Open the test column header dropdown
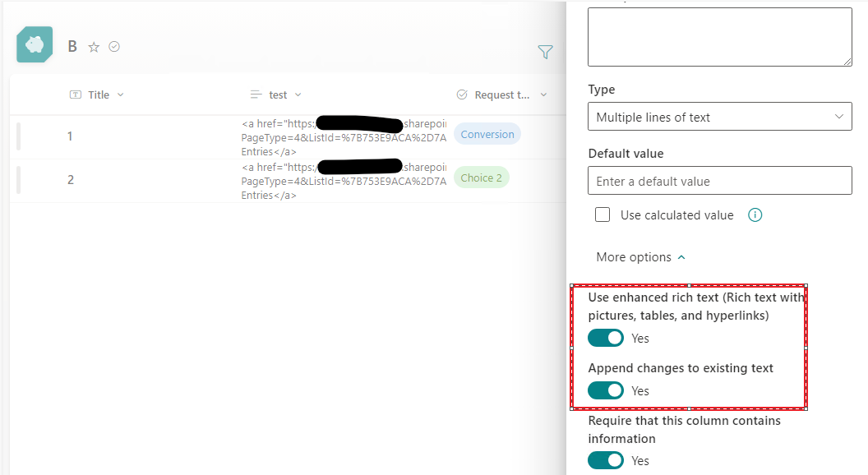Viewport: 868px width, 475px height. tap(298, 94)
